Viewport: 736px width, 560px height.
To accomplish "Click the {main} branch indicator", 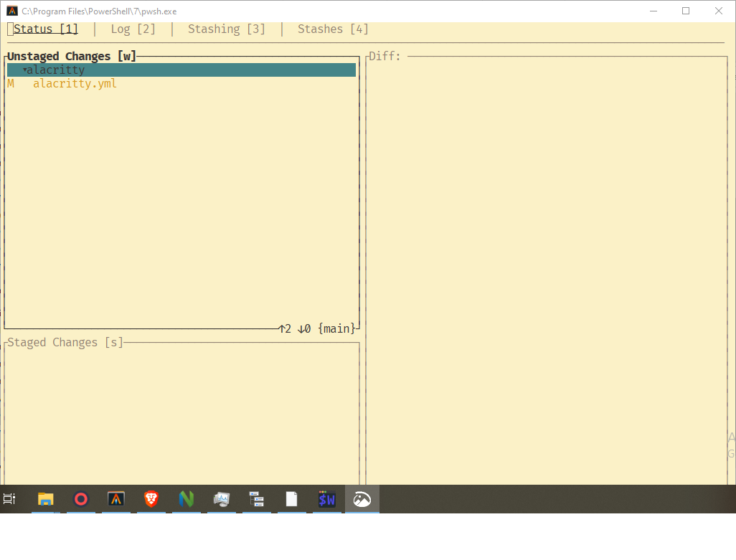I will click(x=336, y=328).
